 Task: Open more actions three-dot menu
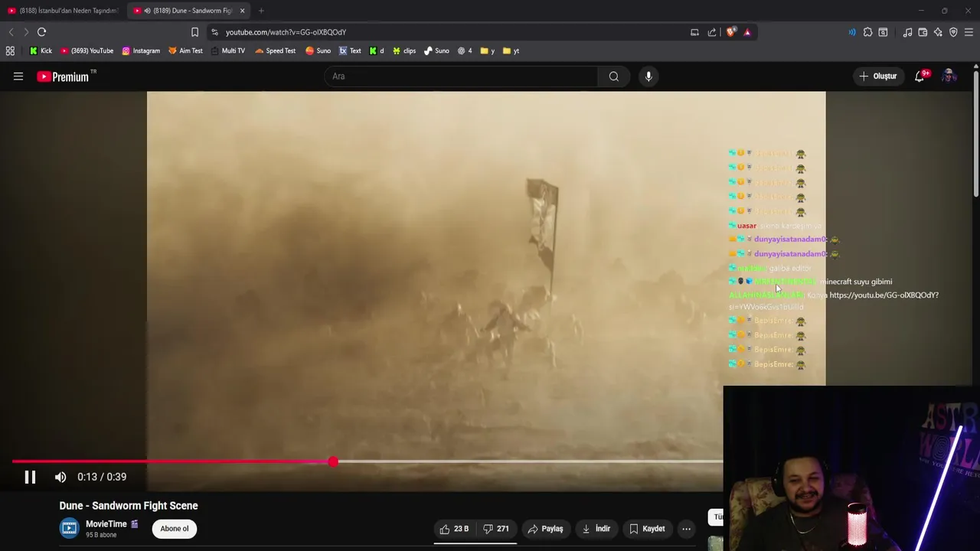click(x=687, y=529)
